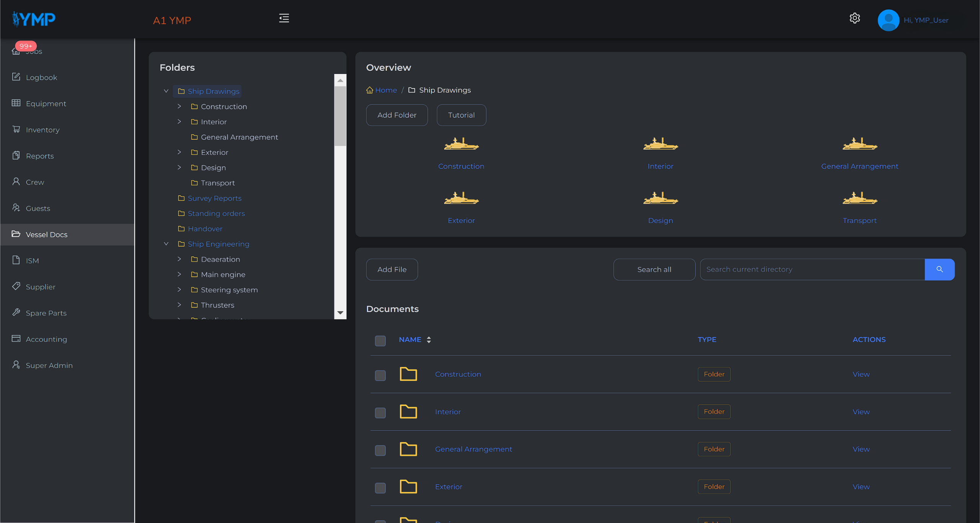Expand the Exterior folder in tree
This screenshot has width=980, height=523.
click(x=179, y=152)
